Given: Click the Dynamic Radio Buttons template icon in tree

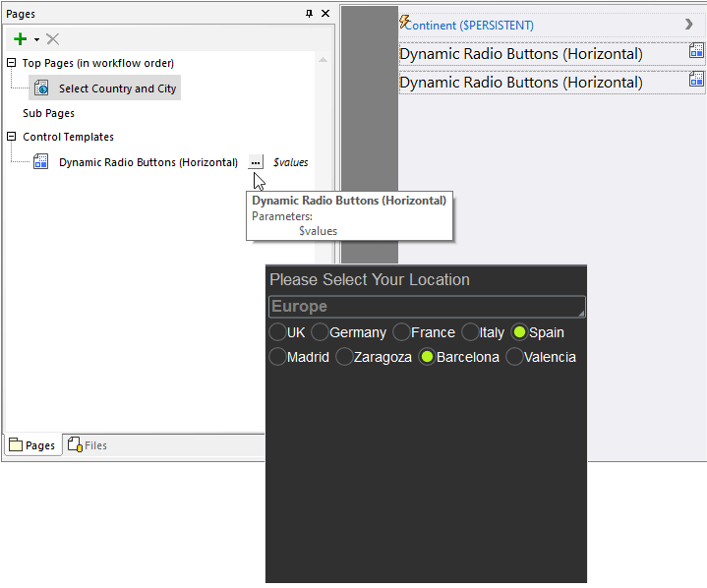Looking at the screenshot, I should [x=41, y=162].
